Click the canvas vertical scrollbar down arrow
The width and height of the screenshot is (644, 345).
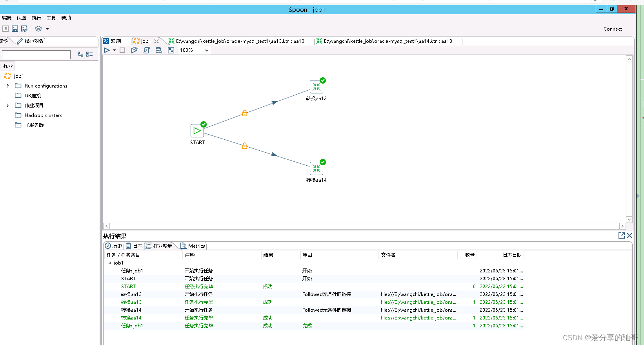click(x=629, y=220)
